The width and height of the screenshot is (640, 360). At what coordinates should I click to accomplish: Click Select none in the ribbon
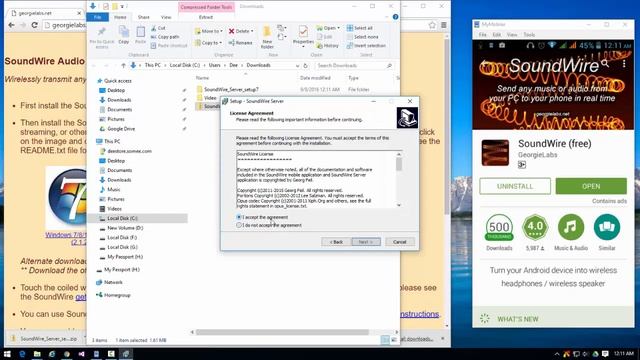pyautogui.click(x=362, y=37)
